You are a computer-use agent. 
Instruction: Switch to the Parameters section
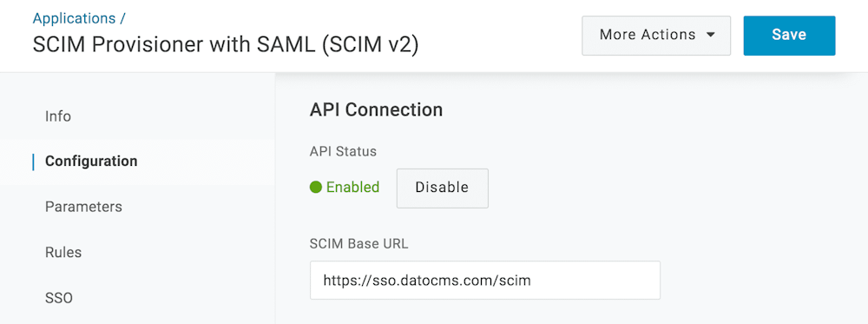(83, 207)
